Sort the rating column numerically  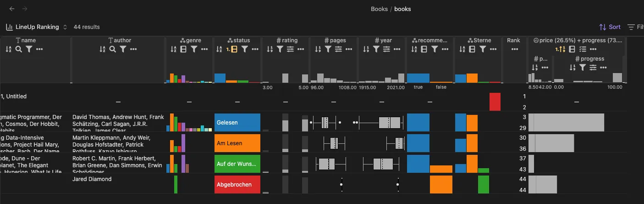click(270, 49)
